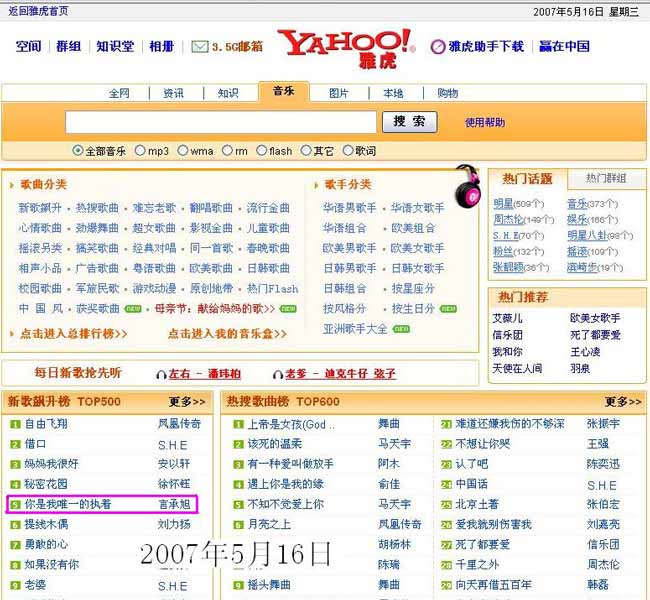Open the 热门话题 tab
This screenshot has width=650, height=600.
(x=527, y=179)
